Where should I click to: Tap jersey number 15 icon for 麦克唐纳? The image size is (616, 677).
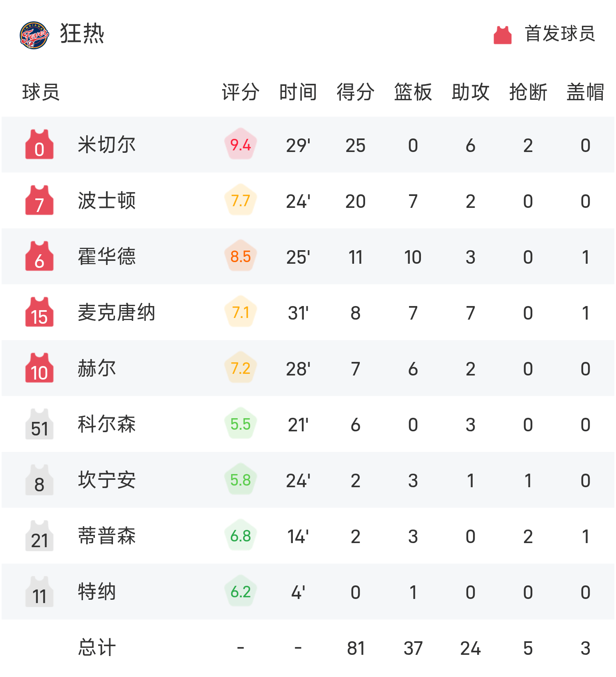point(39,313)
